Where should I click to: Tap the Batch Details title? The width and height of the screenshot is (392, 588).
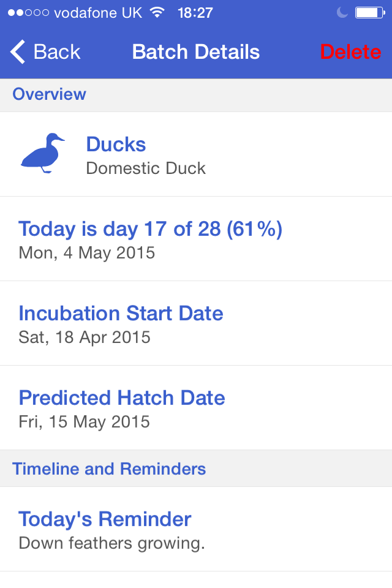pyautogui.click(x=196, y=52)
